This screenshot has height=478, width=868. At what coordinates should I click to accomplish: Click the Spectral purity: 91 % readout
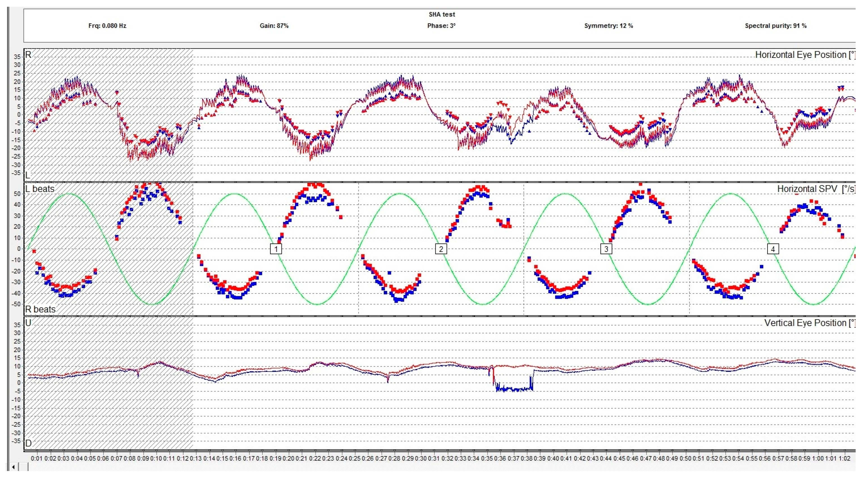click(x=776, y=26)
